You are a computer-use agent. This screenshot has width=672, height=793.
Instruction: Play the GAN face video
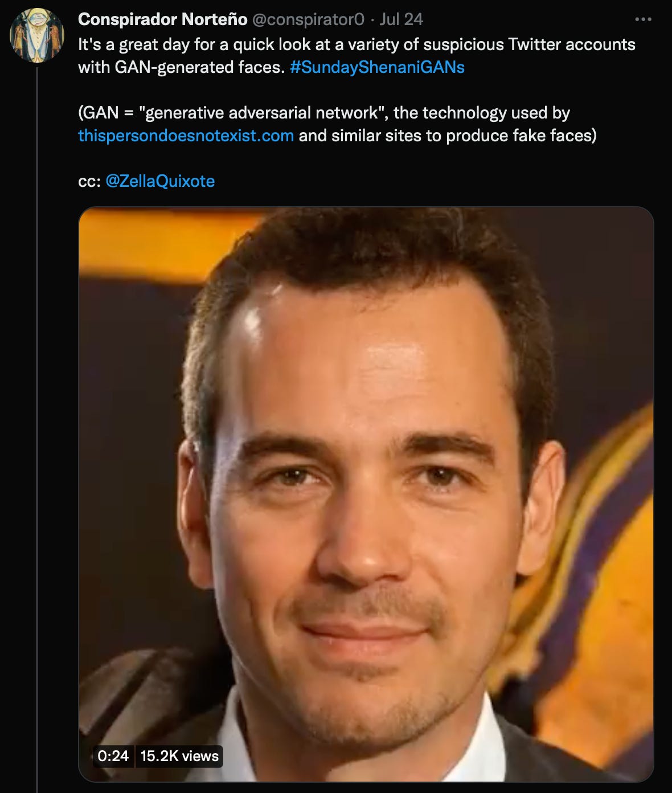click(366, 494)
